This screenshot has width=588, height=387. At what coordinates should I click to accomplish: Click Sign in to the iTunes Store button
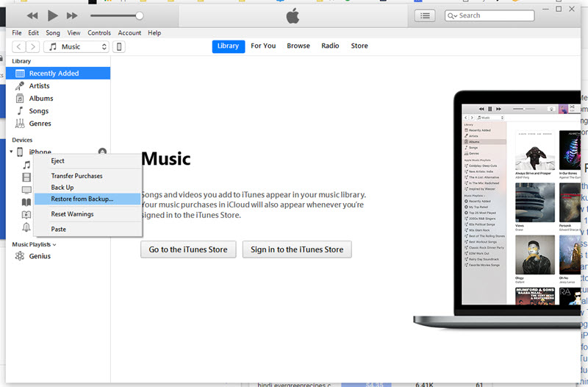[297, 249]
